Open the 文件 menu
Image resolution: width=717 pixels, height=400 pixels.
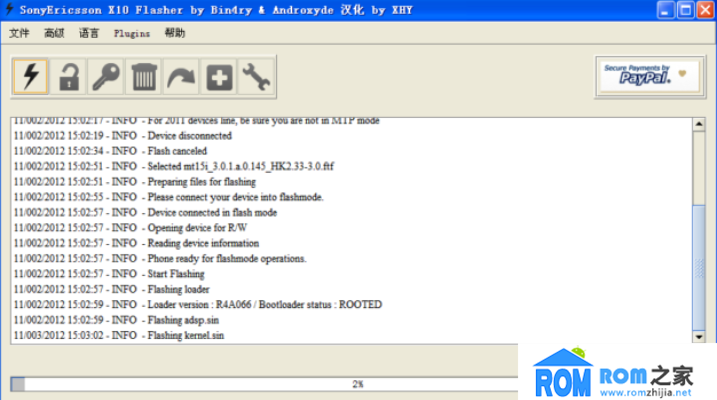[x=19, y=33]
